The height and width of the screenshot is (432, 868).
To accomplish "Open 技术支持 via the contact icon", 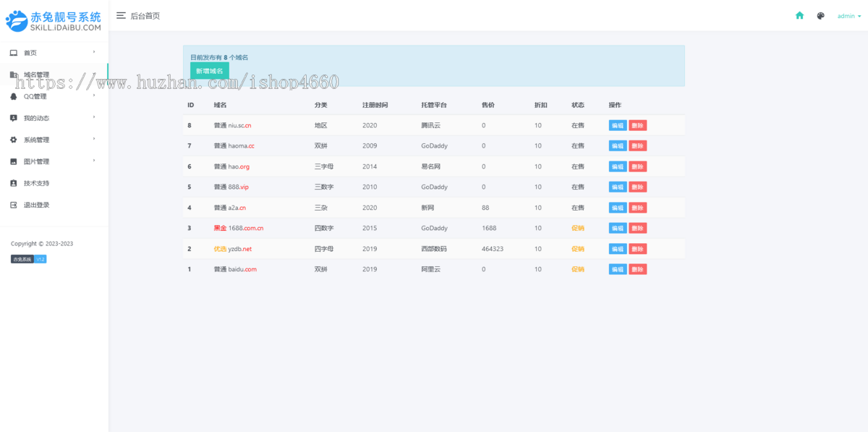I will (12, 182).
